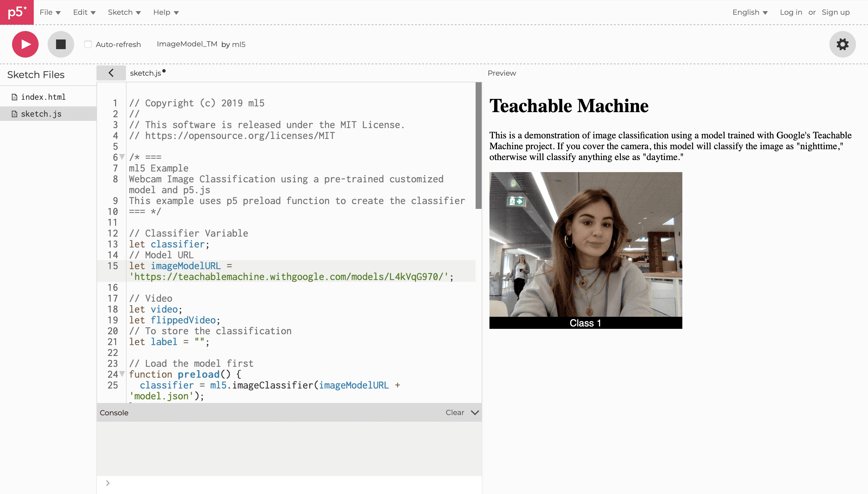Open the Sketch menu
Viewport: 868px width, 494px height.
(124, 12)
